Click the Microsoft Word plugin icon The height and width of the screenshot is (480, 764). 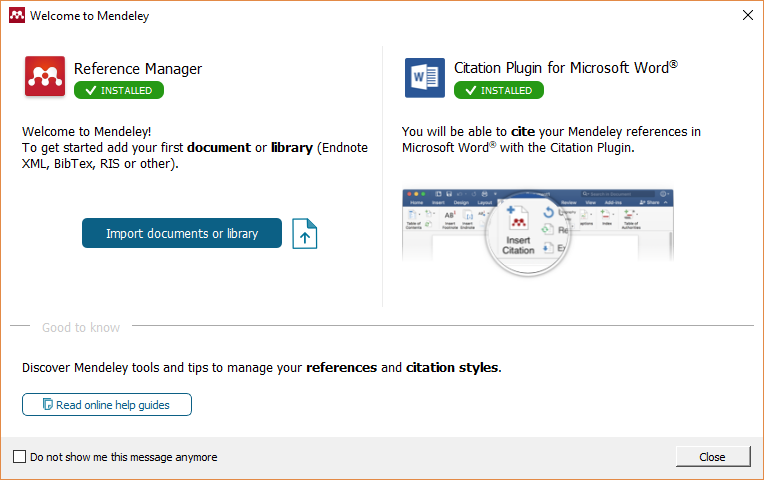coord(424,77)
